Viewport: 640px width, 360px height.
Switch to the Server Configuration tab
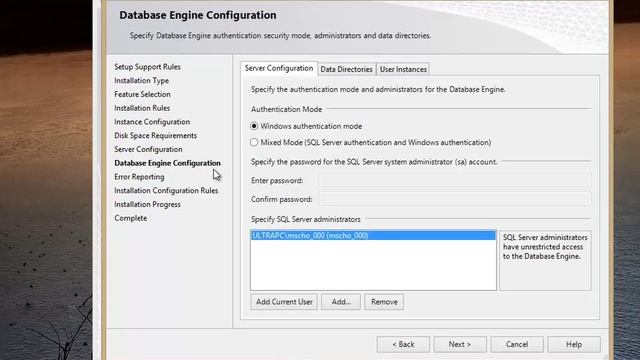(x=279, y=68)
